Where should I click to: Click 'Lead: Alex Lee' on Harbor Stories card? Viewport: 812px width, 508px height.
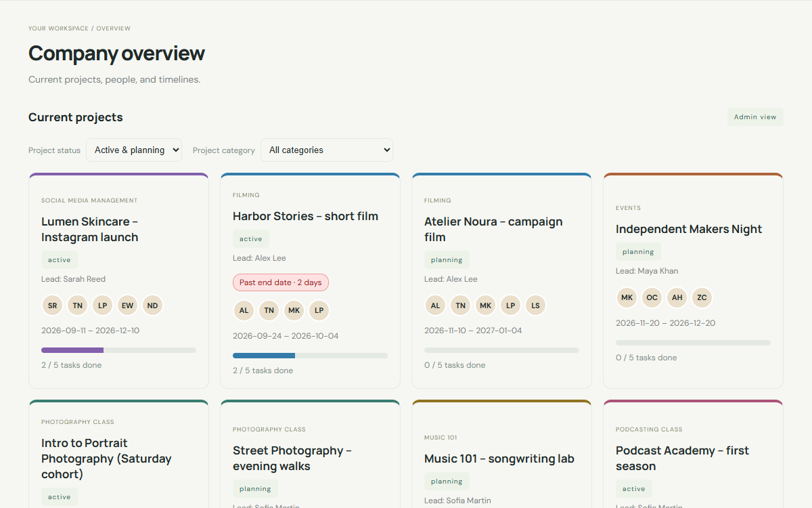(x=259, y=257)
